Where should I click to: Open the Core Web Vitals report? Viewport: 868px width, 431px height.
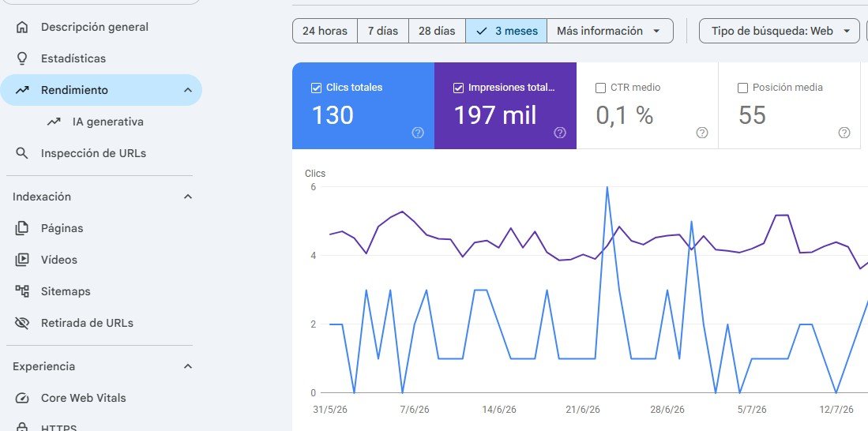click(x=84, y=399)
